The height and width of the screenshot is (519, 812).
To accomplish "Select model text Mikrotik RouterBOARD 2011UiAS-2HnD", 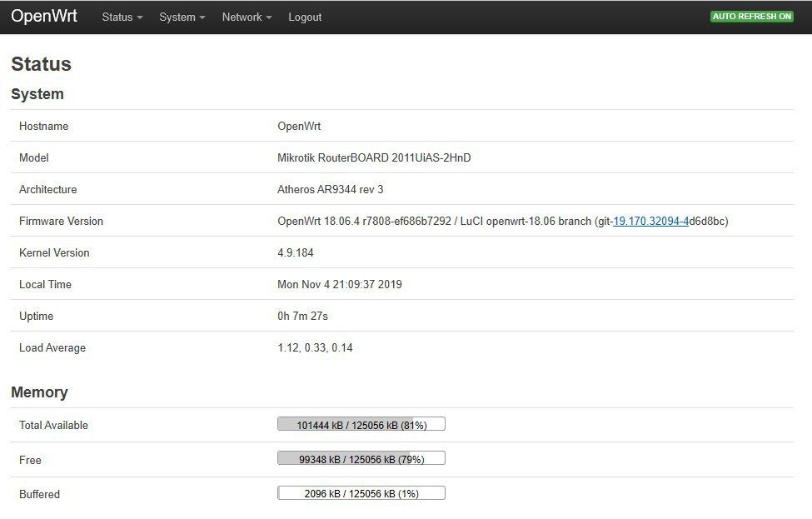I will (374, 158).
